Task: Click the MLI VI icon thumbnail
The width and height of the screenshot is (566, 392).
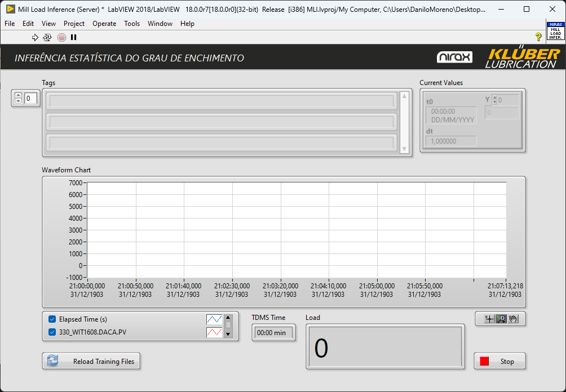Action: point(555,31)
